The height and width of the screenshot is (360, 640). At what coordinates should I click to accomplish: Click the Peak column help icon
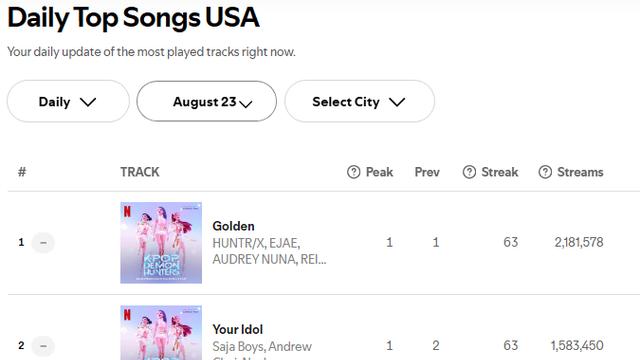tap(353, 172)
